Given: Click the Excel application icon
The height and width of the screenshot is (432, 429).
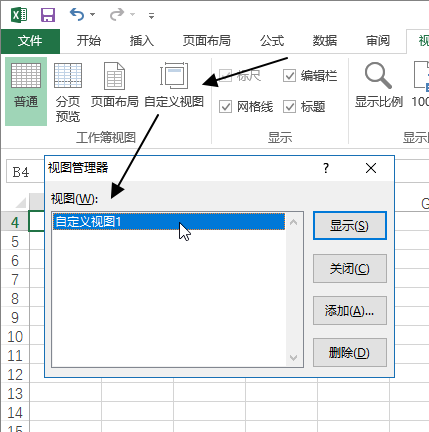Looking at the screenshot, I should click(x=19, y=15).
